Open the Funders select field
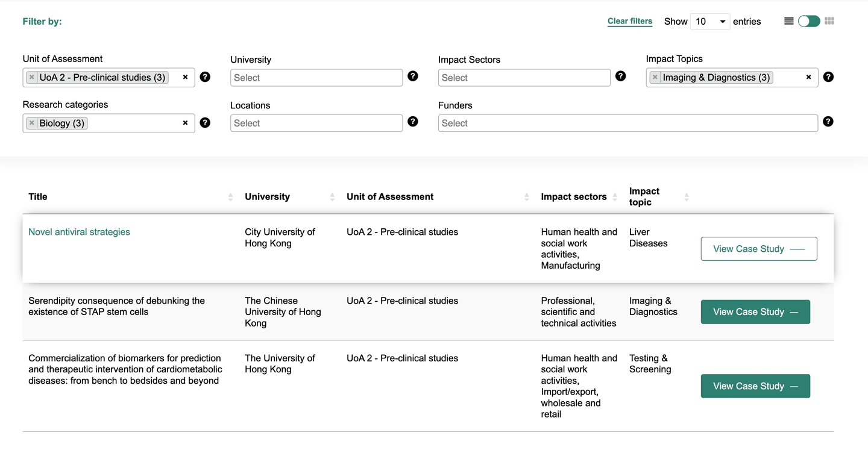Image resolution: width=868 pixels, height=453 pixels. [x=628, y=123]
